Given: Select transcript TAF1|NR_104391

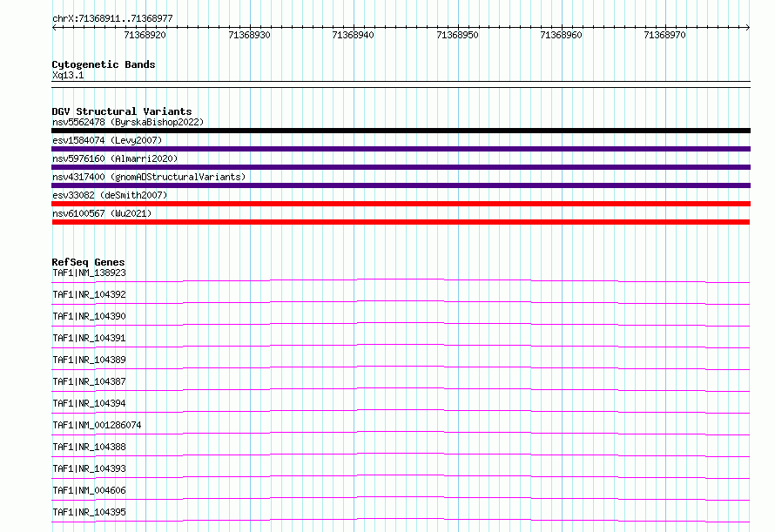Looking at the screenshot, I should (89, 338).
